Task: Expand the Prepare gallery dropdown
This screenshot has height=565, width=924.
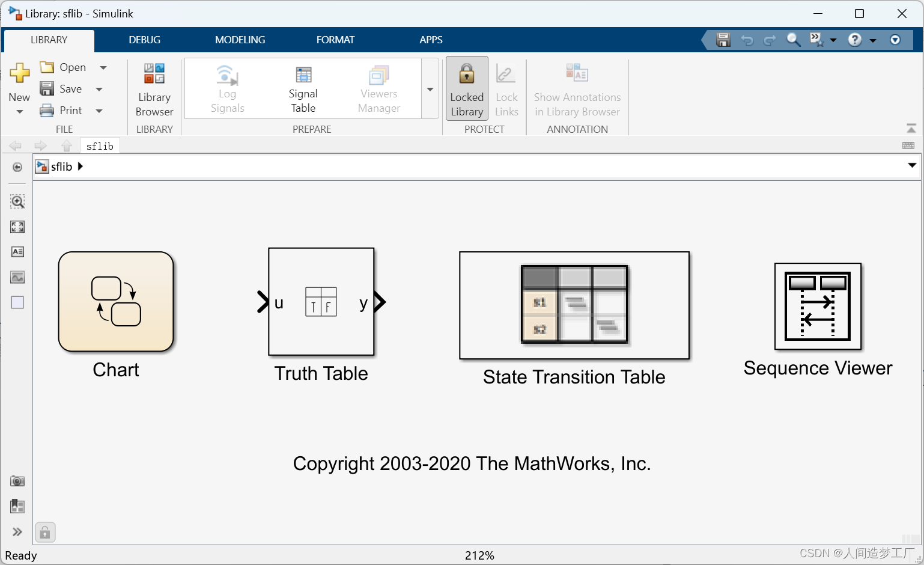Action: tap(430, 89)
